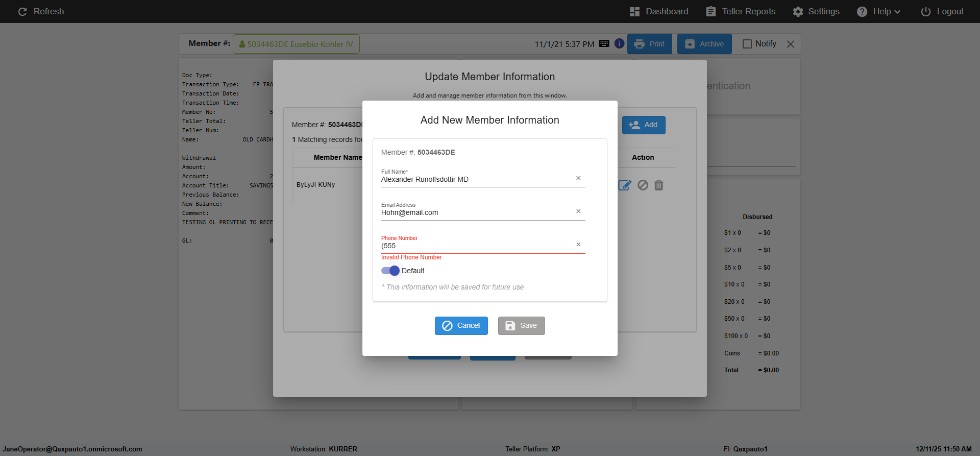Click Logout in the top bar

942,11
